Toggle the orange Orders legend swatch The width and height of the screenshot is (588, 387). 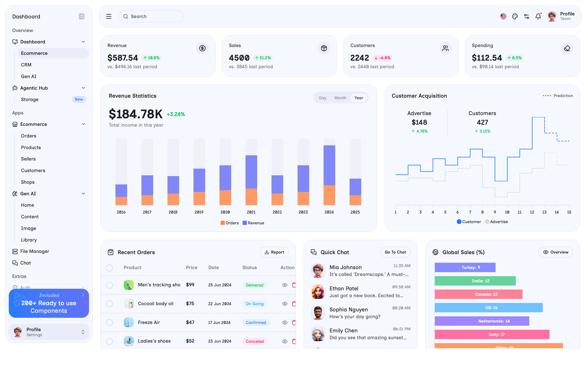(223, 223)
